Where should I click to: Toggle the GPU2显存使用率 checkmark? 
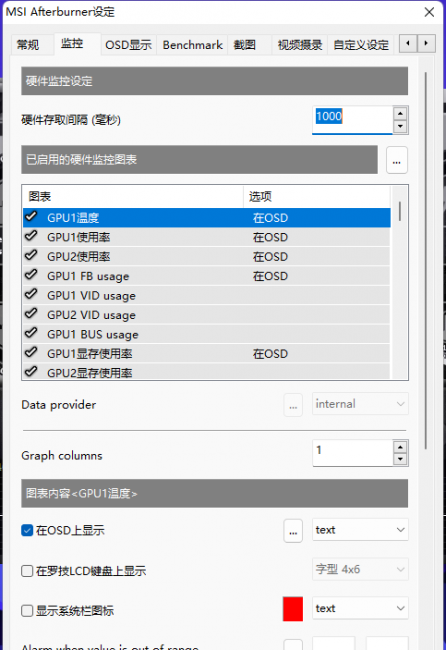point(31,371)
